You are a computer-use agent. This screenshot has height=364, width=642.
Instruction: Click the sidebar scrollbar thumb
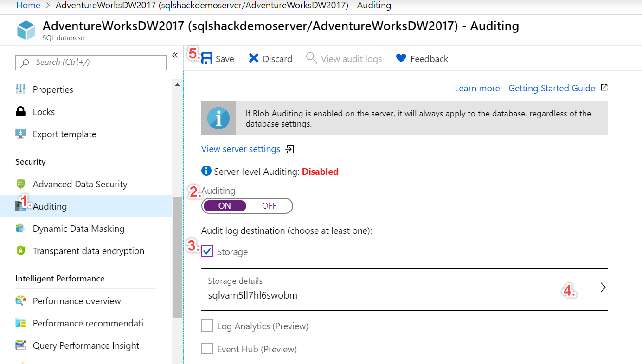pyautogui.click(x=177, y=257)
